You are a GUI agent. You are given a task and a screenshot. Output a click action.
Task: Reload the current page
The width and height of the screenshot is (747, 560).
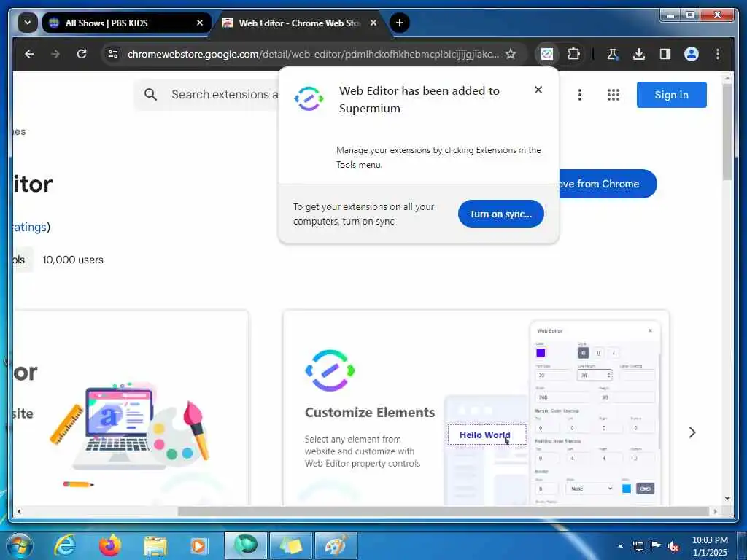tap(82, 54)
